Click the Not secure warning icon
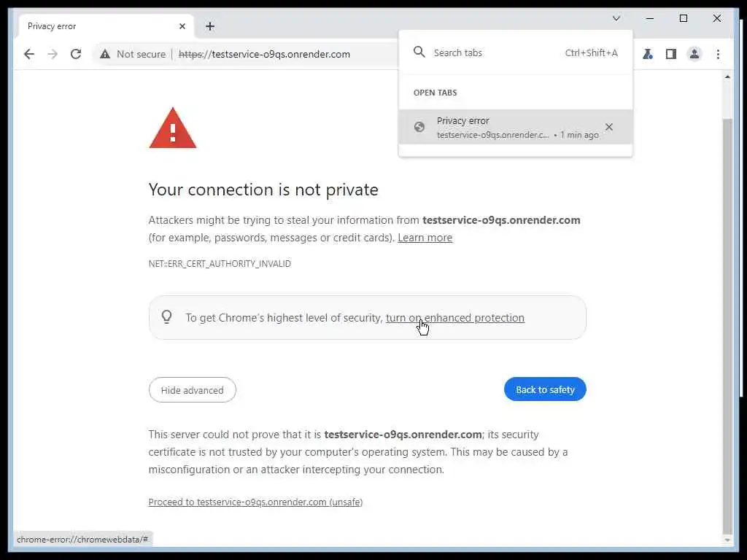This screenshot has width=747, height=560. coord(105,54)
